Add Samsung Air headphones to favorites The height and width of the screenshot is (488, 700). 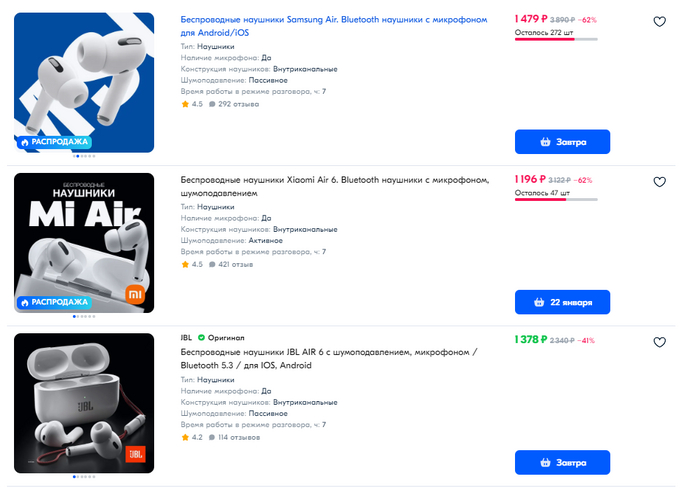[x=659, y=21]
